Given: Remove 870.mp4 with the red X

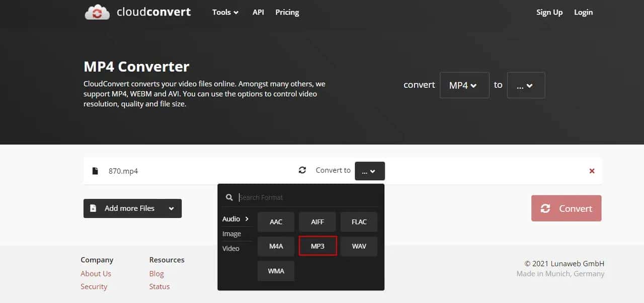Looking at the screenshot, I should tap(592, 171).
